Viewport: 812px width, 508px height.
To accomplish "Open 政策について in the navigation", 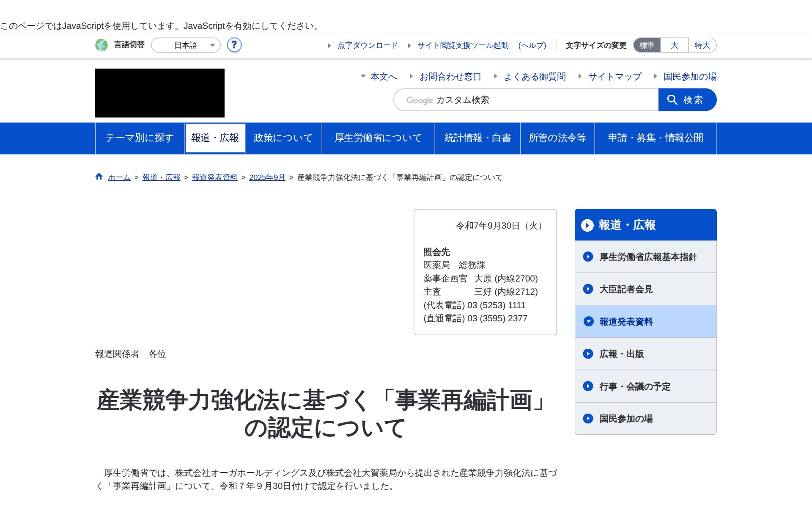I will coord(282,138).
